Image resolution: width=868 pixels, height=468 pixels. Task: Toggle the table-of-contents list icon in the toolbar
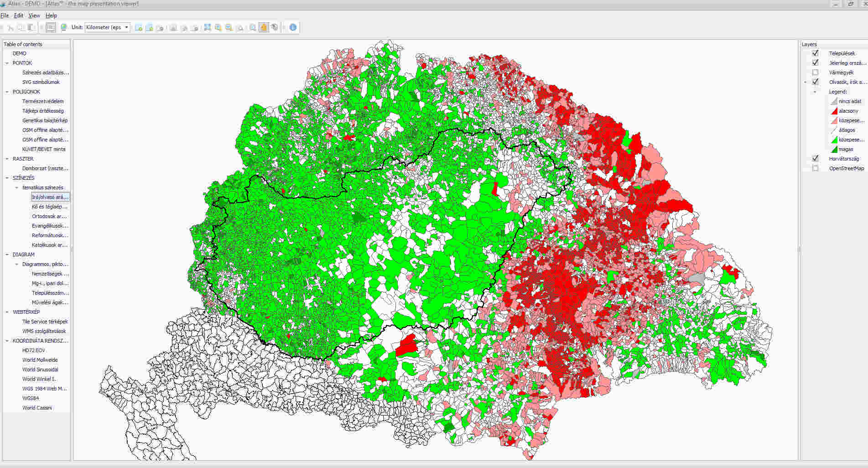pyautogui.click(x=51, y=27)
